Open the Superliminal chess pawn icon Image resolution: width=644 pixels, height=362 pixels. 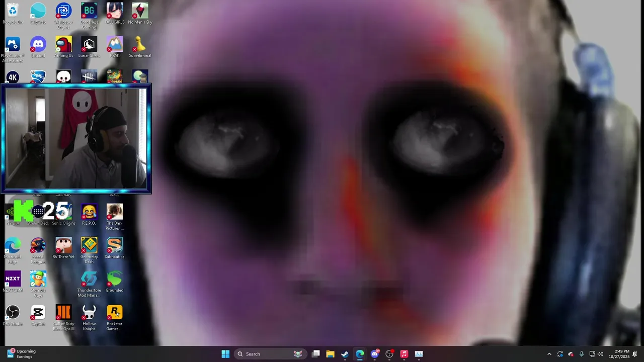pos(140,47)
